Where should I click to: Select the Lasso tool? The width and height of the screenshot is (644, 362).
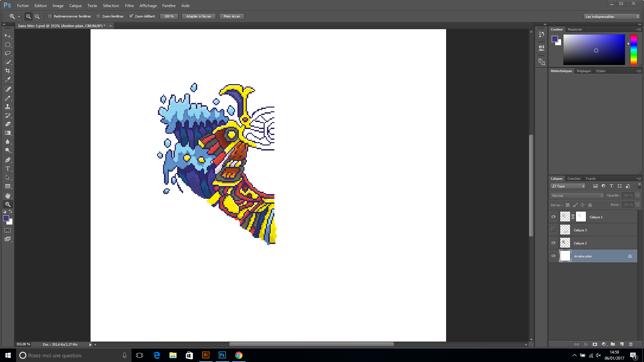(8, 53)
